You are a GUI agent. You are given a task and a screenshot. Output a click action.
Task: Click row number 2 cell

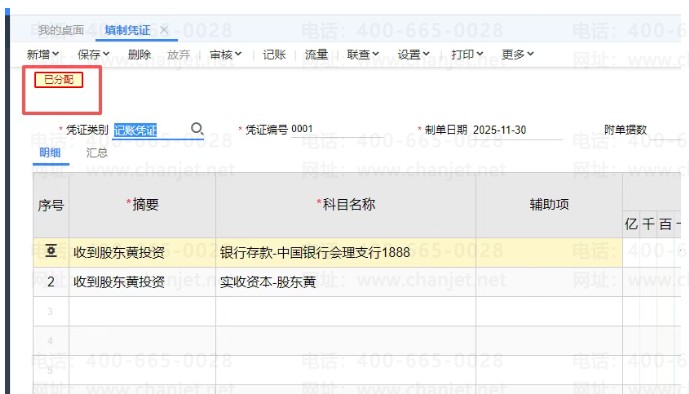tap(51, 282)
